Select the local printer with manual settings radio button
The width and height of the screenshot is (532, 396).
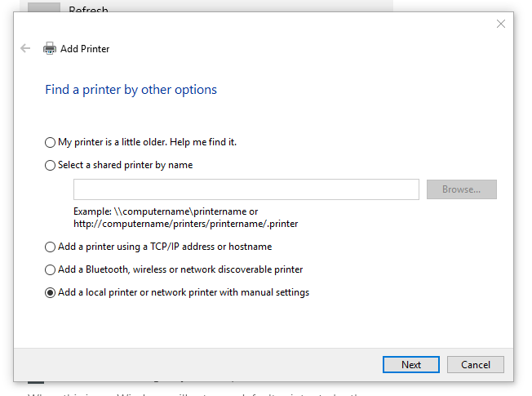[x=51, y=292]
